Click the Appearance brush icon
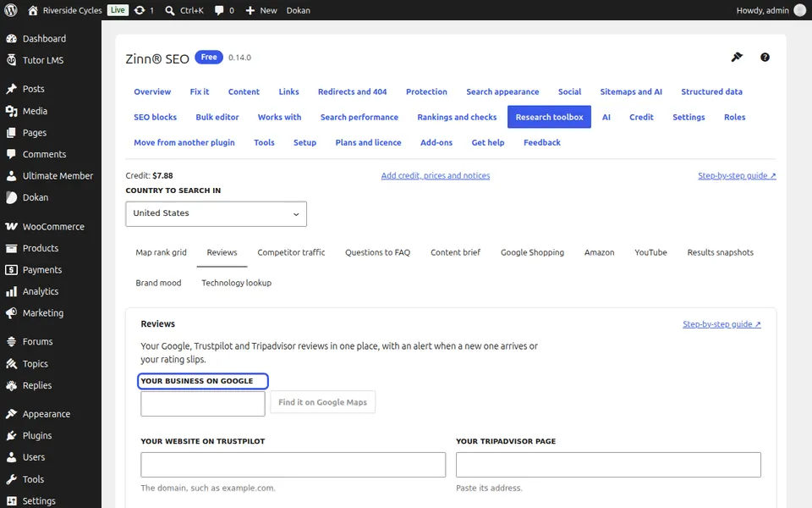Image resolution: width=812 pixels, height=508 pixels. [x=11, y=414]
